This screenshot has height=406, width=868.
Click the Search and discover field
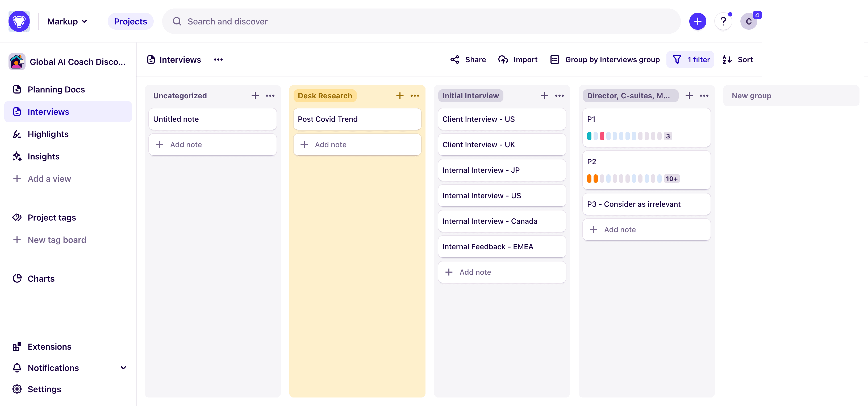click(x=421, y=22)
